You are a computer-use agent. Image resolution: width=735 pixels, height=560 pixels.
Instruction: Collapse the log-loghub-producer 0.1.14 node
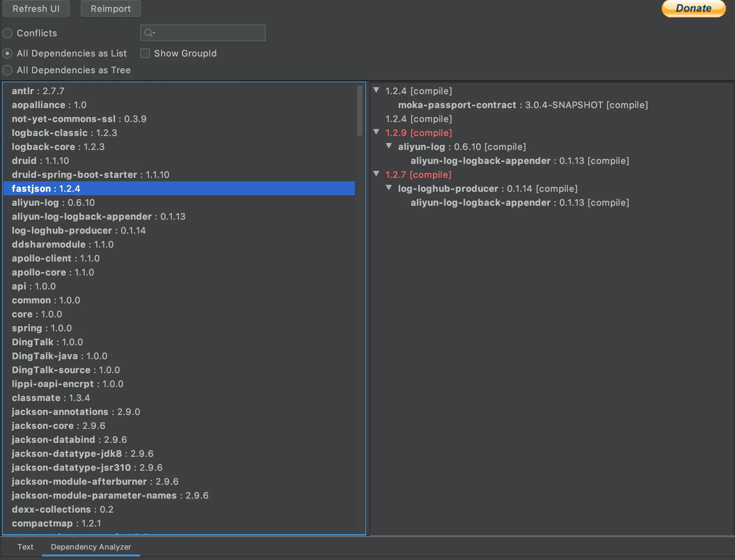click(x=389, y=188)
